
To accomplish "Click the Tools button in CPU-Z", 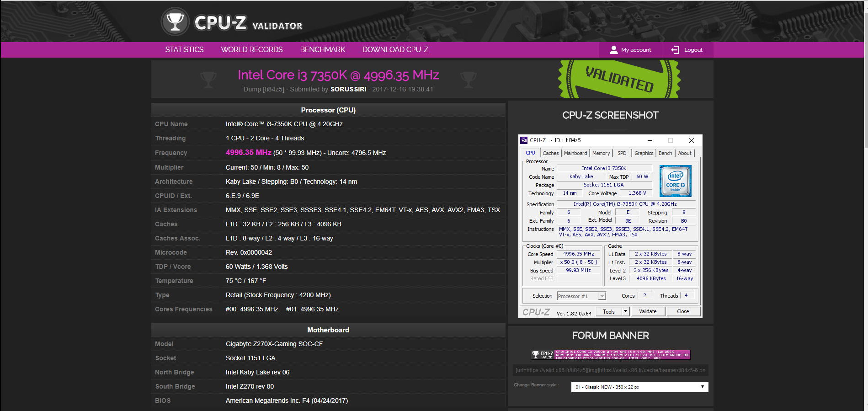I will tap(609, 312).
